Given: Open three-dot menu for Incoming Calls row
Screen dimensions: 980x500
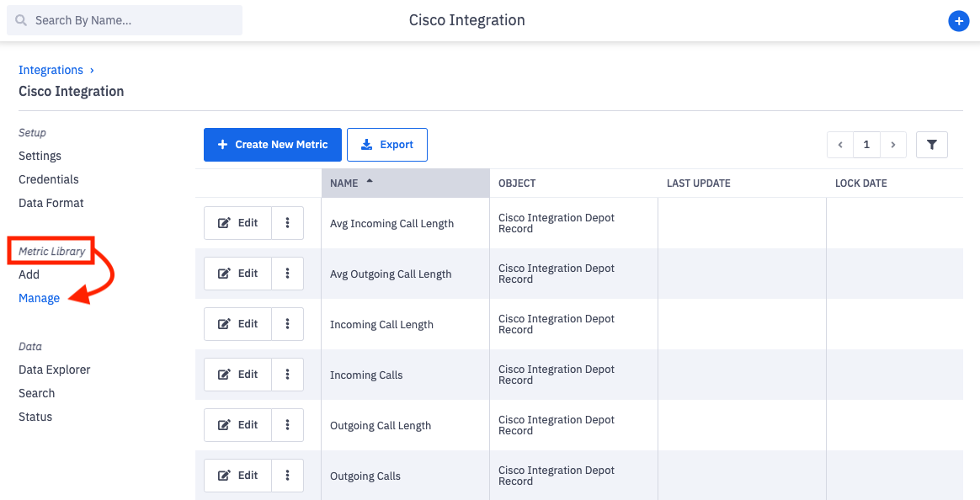Looking at the screenshot, I should coord(288,375).
